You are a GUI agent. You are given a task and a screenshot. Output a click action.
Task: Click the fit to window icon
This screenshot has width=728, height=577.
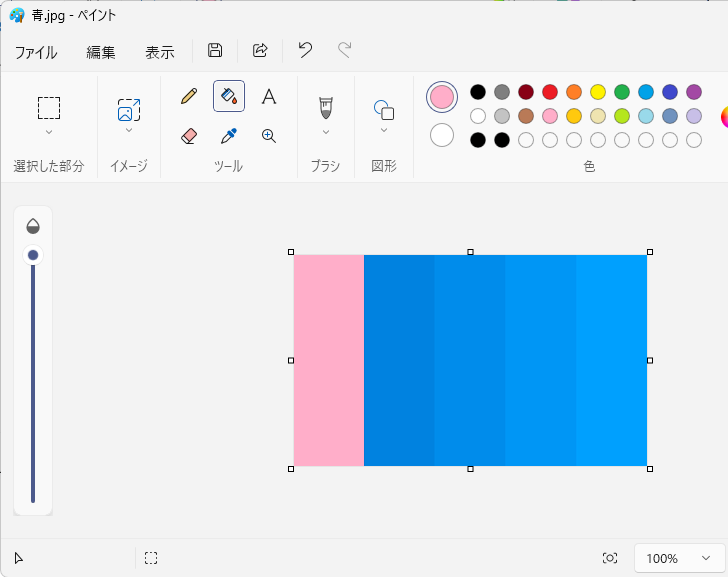(610, 558)
